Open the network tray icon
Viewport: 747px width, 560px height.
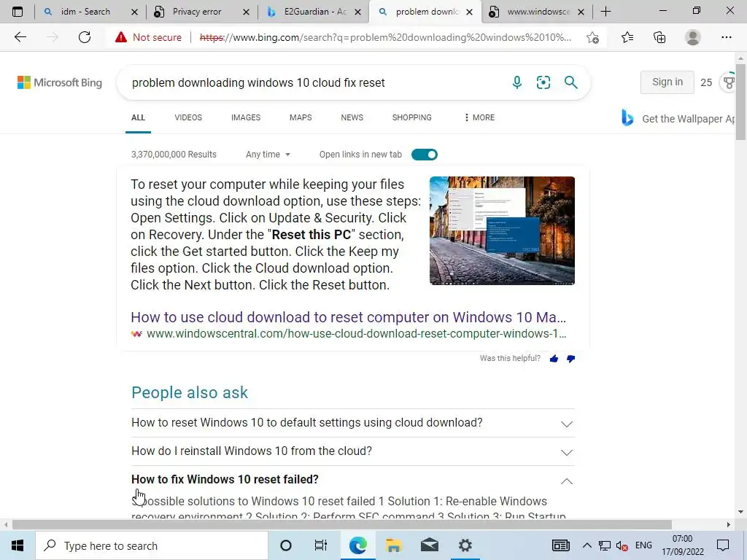605,545
